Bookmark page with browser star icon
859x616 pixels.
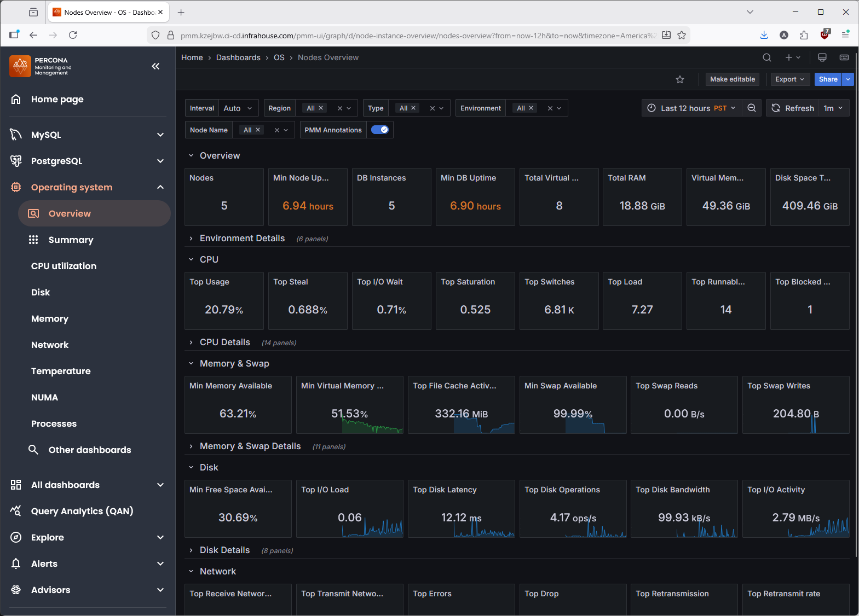pos(682,36)
